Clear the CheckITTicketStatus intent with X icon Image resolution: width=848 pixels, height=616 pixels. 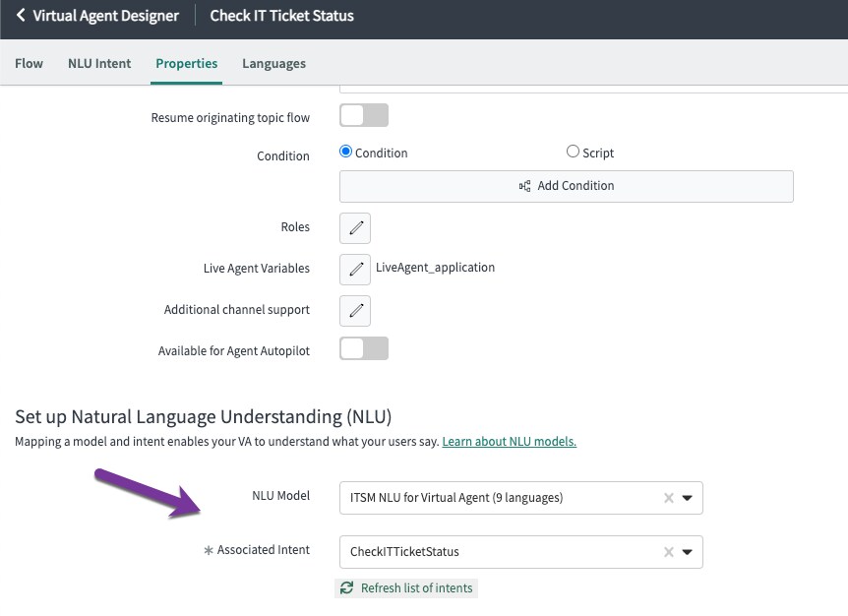click(668, 552)
